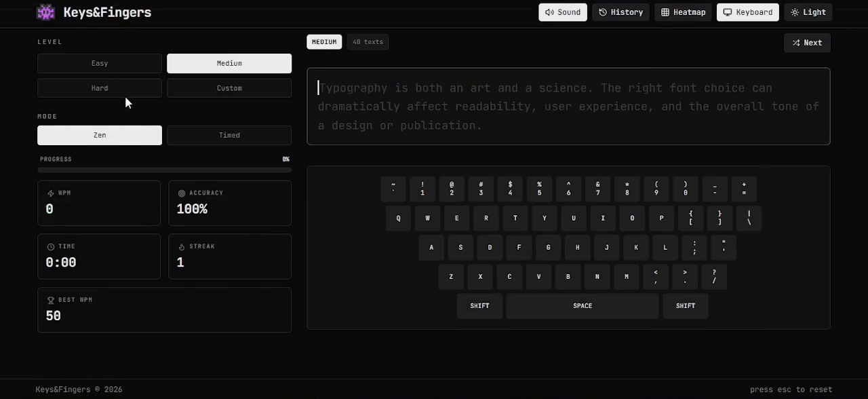The height and width of the screenshot is (399, 868).
Task: Click the minus/underscore key
Action: (x=715, y=189)
